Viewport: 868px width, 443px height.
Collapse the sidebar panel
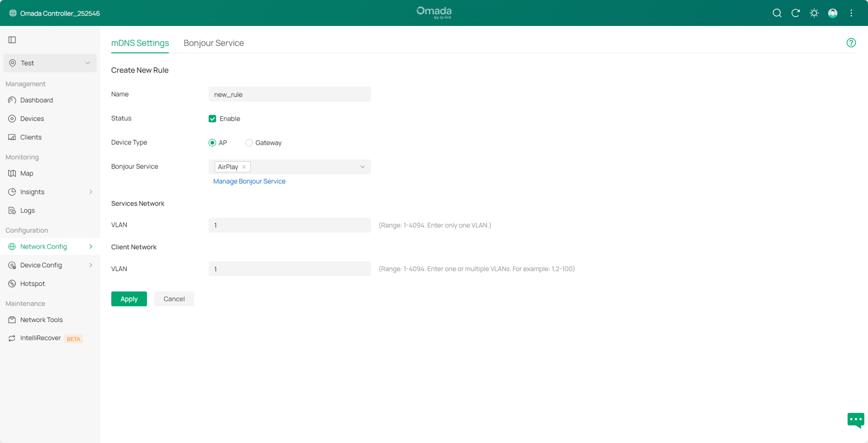[12, 40]
